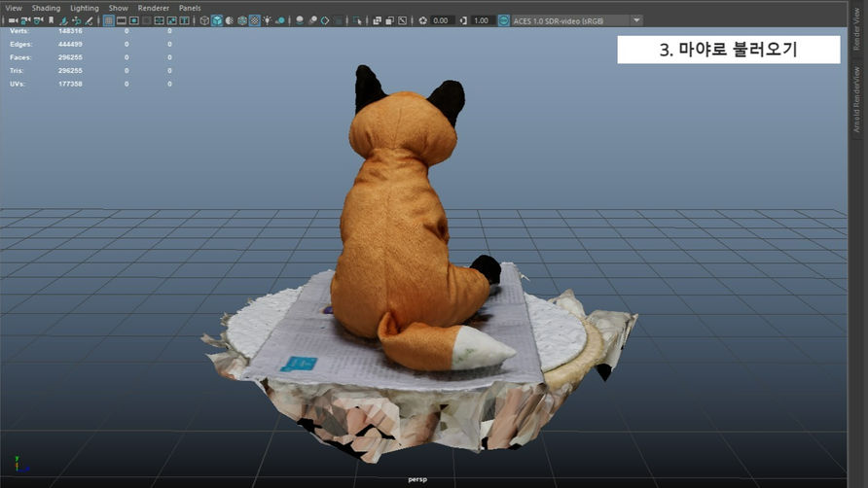
Task: Click the camera Bookmarks icon
Action: (51, 20)
